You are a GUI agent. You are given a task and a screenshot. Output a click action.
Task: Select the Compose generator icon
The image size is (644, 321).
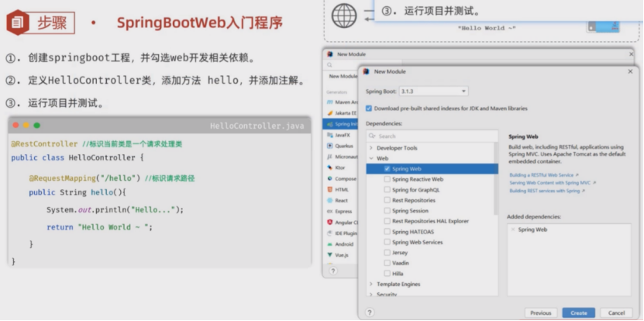pos(330,179)
